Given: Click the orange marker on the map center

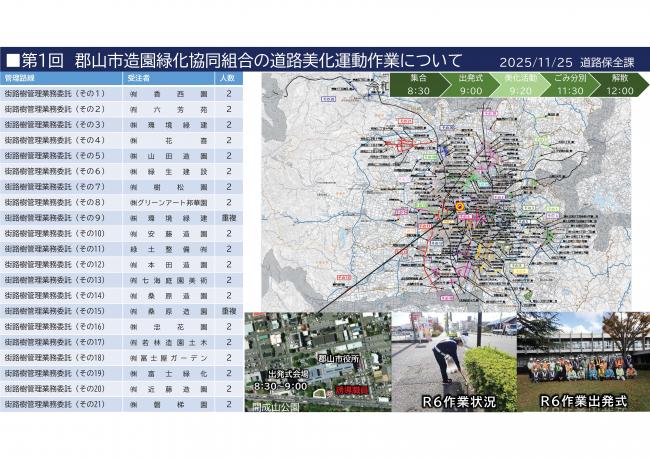Looking at the screenshot, I should click(x=459, y=205).
